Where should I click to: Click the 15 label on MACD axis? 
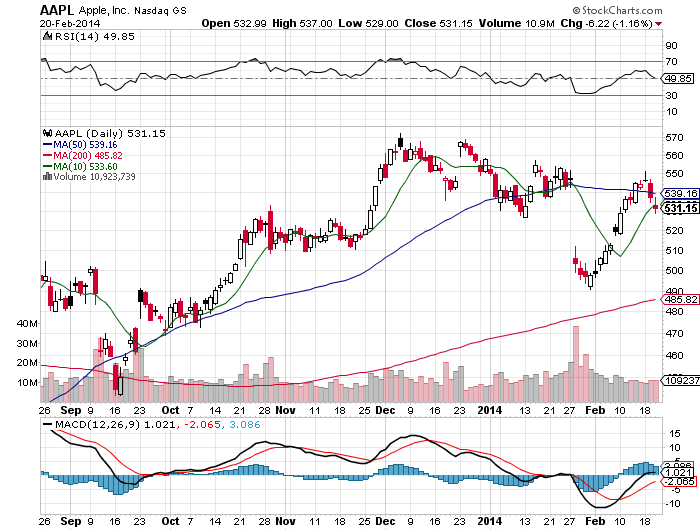[x=675, y=433]
